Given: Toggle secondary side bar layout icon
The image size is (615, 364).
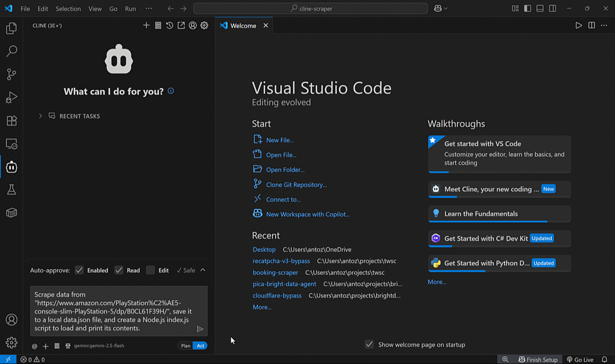Looking at the screenshot, I should [x=552, y=8].
